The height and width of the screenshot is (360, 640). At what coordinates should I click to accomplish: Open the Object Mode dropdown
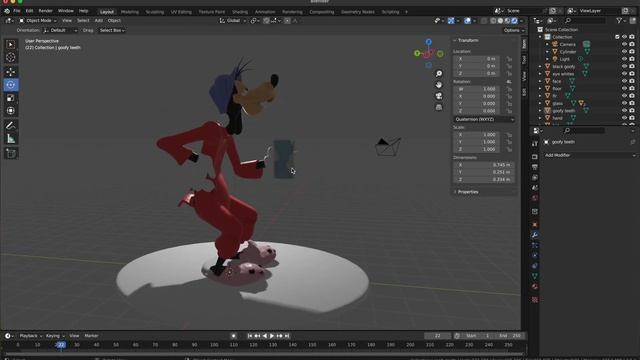coord(38,20)
